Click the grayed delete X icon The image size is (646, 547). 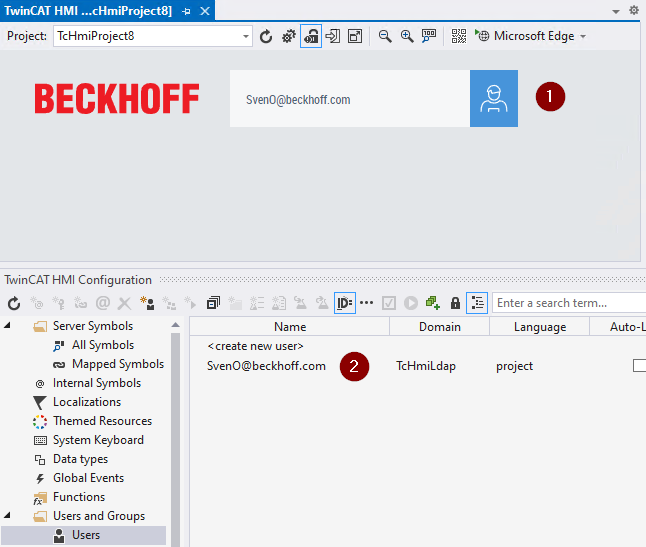pos(124,304)
